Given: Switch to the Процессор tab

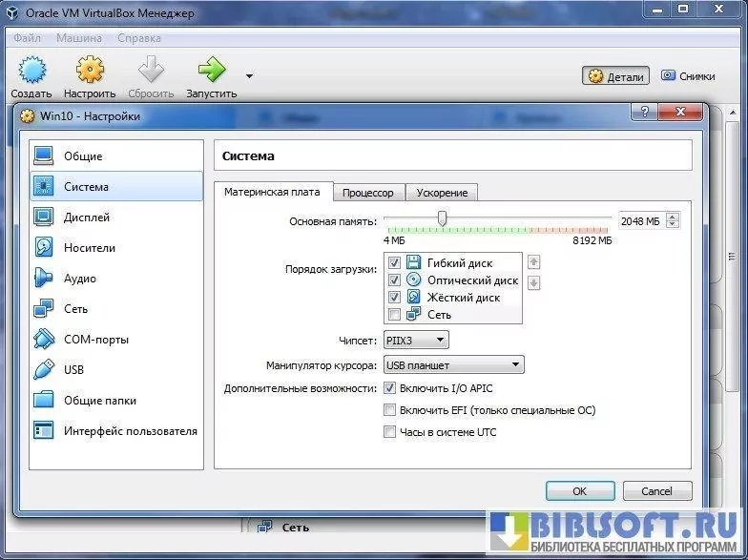Looking at the screenshot, I should pos(369,193).
